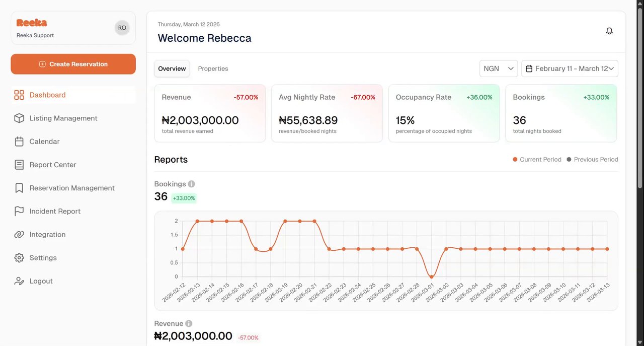The image size is (644, 346).
Task: Open the Incident Report flag icon
Action: (19, 211)
